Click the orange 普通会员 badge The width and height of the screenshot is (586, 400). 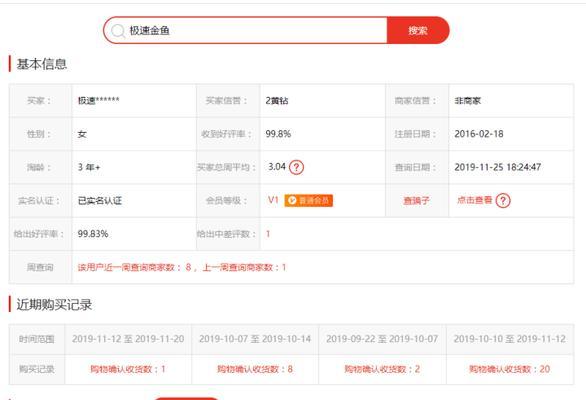point(309,200)
